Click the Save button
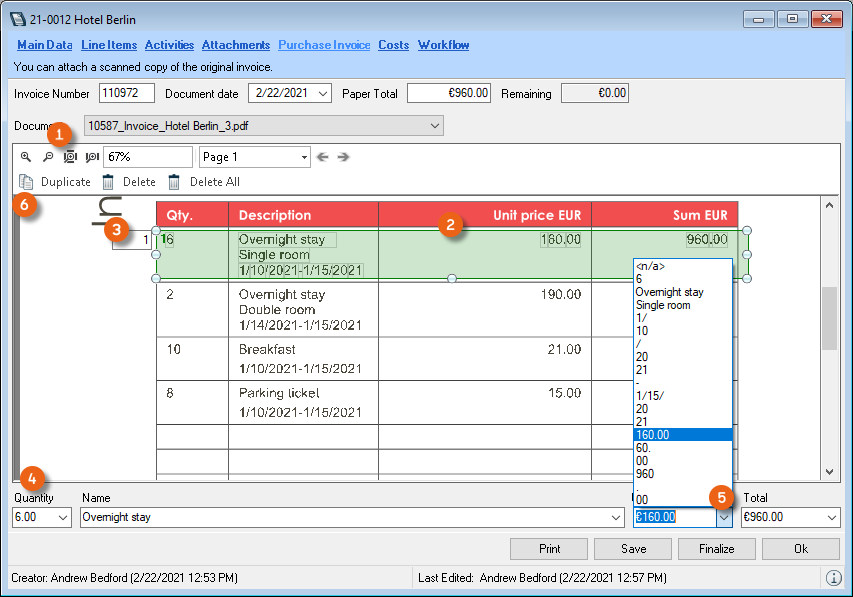This screenshot has height=597, width=853. (x=632, y=549)
